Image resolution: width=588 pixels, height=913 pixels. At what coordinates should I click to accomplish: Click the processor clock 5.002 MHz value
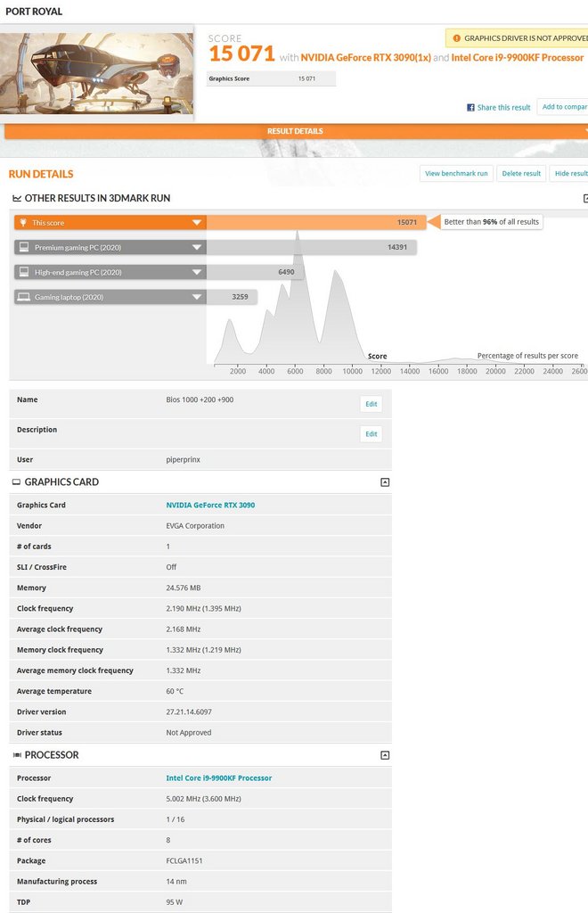[x=203, y=799]
